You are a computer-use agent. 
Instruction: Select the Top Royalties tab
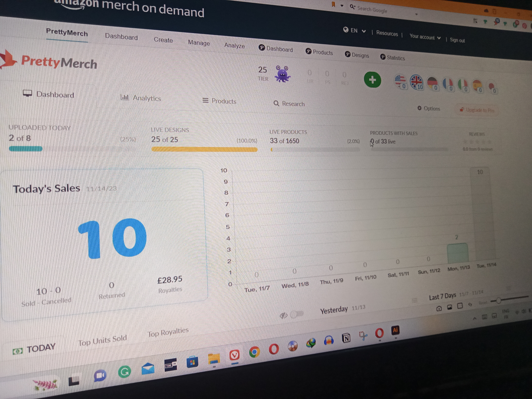point(168,332)
